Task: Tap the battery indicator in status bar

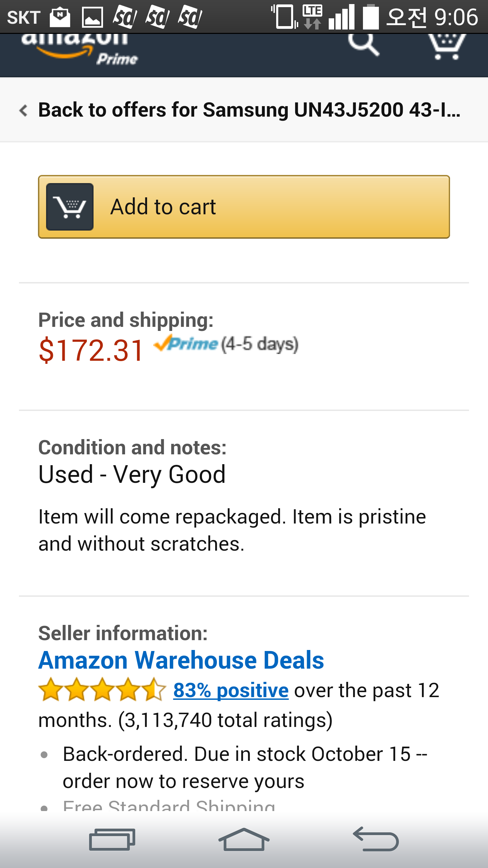Action: [371, 17]
